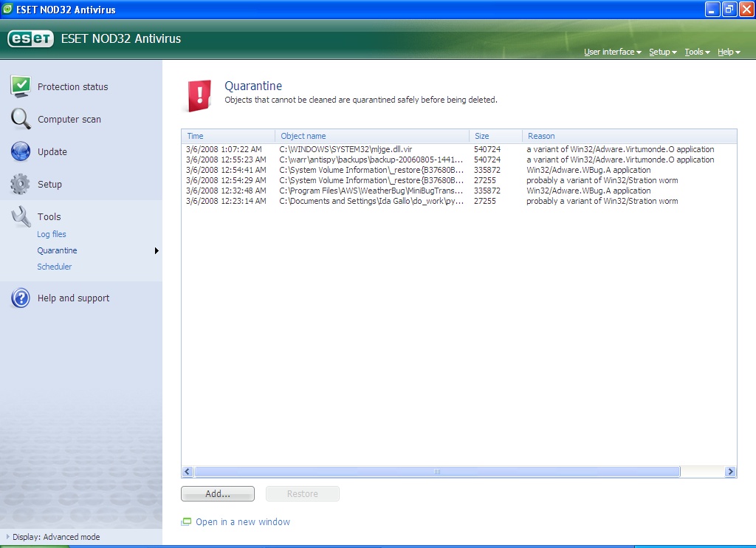Image resolution: width=756 pixels, height=548 pixels.
Task: Sort list by Object name column header
Action: click(x=372, y=136)
